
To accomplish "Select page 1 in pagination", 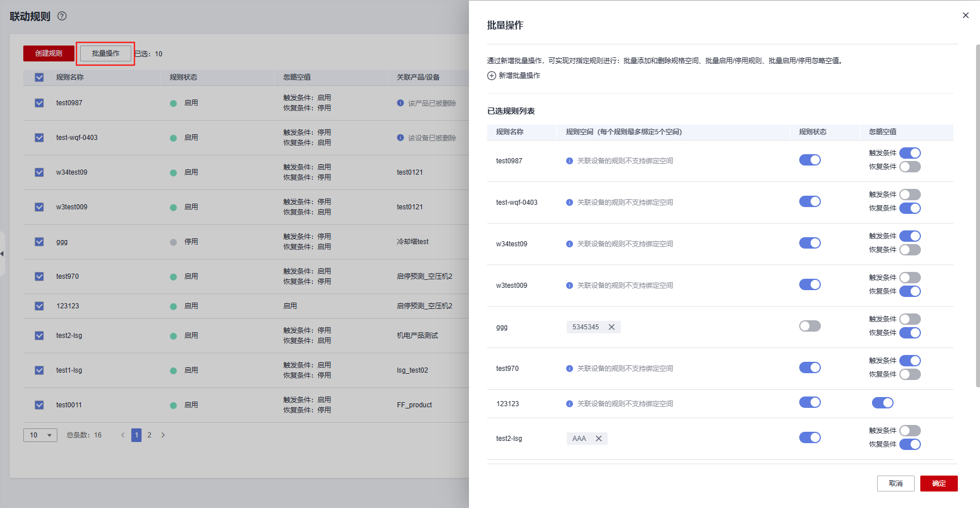I will point(136,435).
